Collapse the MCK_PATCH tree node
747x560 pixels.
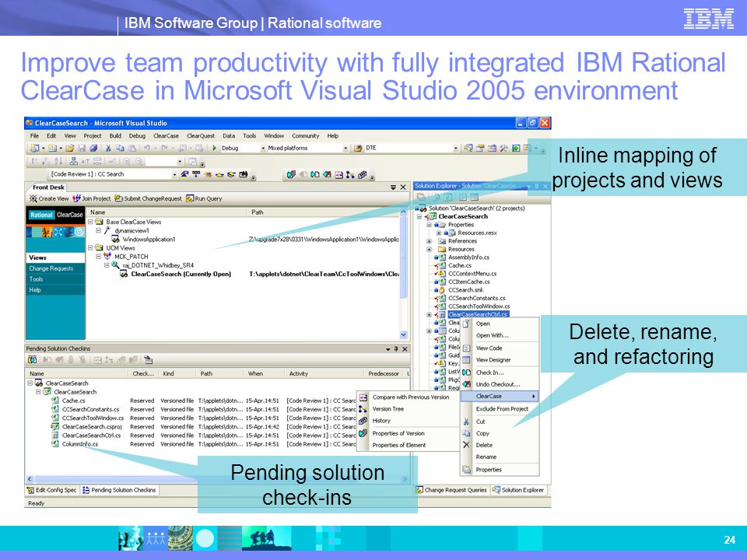(99, 257)
